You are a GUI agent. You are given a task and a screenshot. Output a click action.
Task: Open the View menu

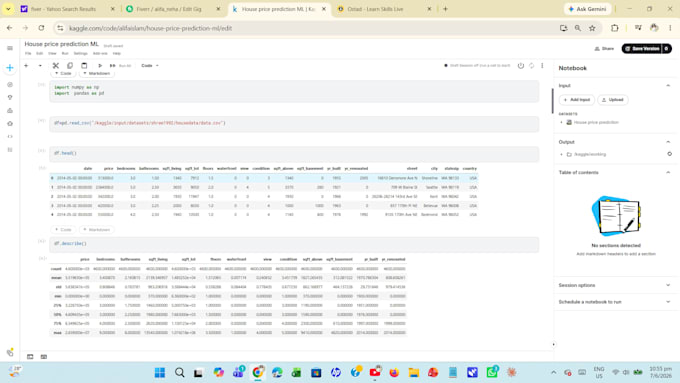pos(52,53)
